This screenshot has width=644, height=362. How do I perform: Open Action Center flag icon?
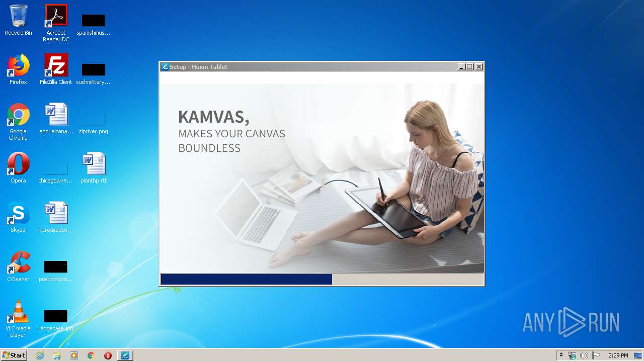click(596, 355)
